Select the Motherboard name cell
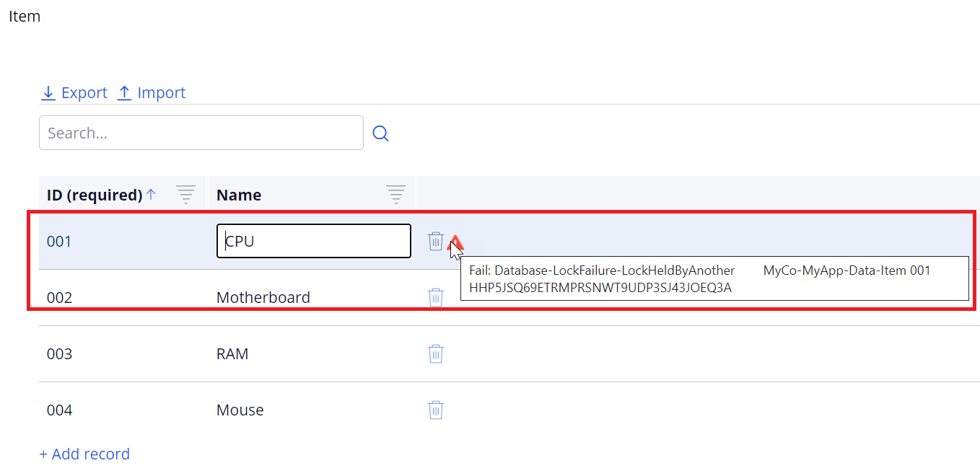 tap(263, 297)
